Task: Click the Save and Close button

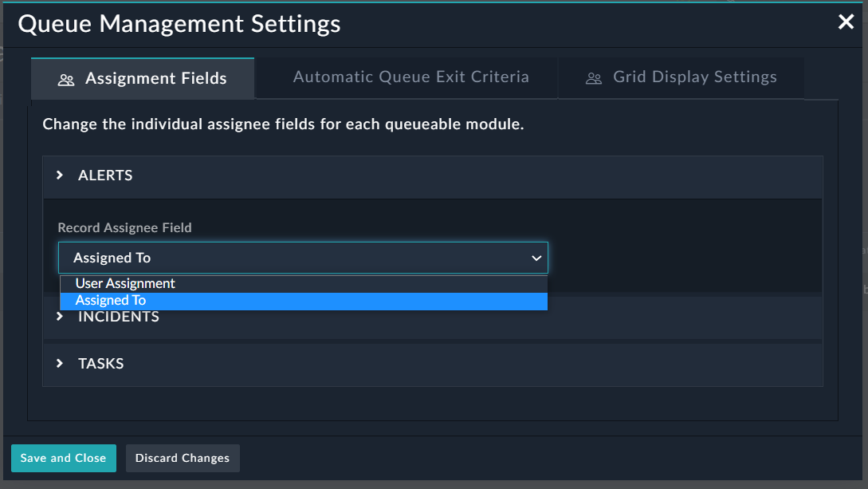Action: 63,458
